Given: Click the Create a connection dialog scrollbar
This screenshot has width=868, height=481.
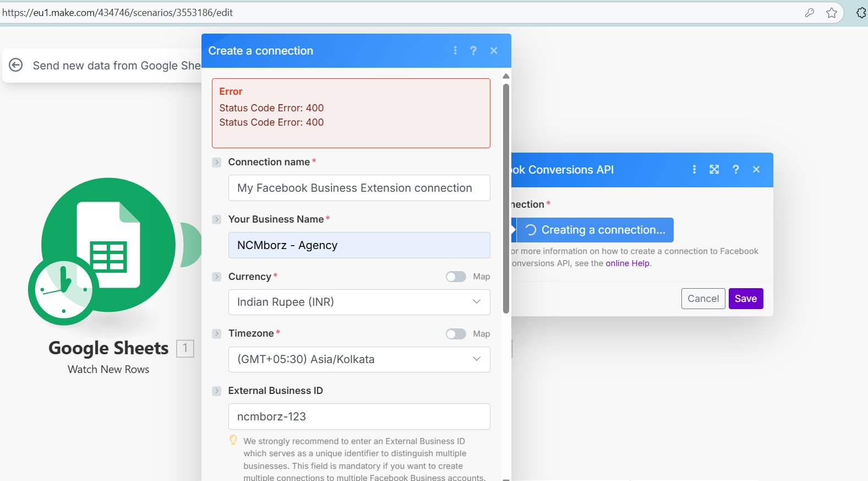Looking at the screenshot, I should tap(506, 198).
